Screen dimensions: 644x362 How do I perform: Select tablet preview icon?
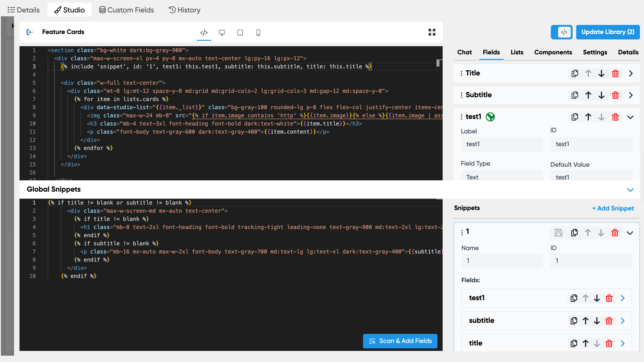pyautogui.click(x=240, y=32)
